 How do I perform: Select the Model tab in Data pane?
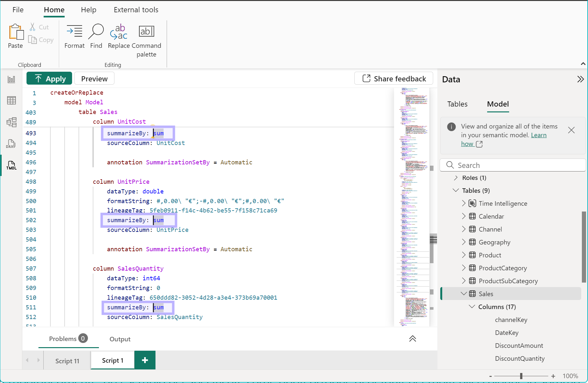[x=498, y=104]
